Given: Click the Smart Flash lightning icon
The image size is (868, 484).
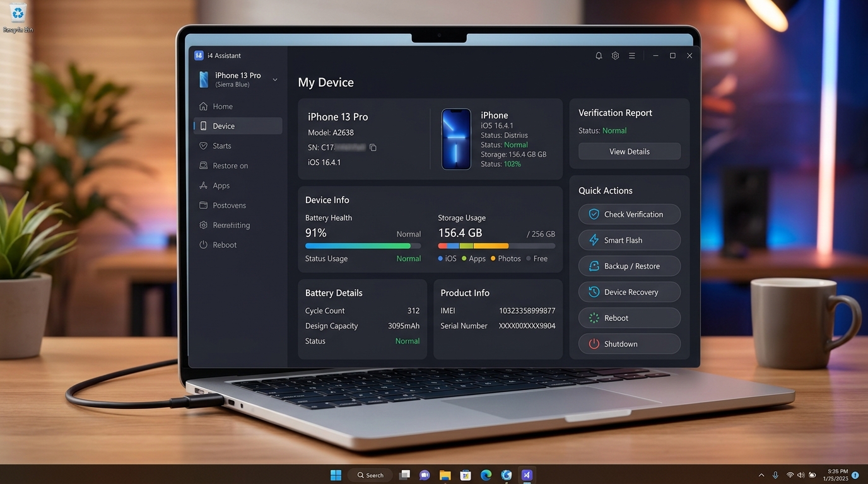Looking at the screenshot, I should click(x=594, y=240).
